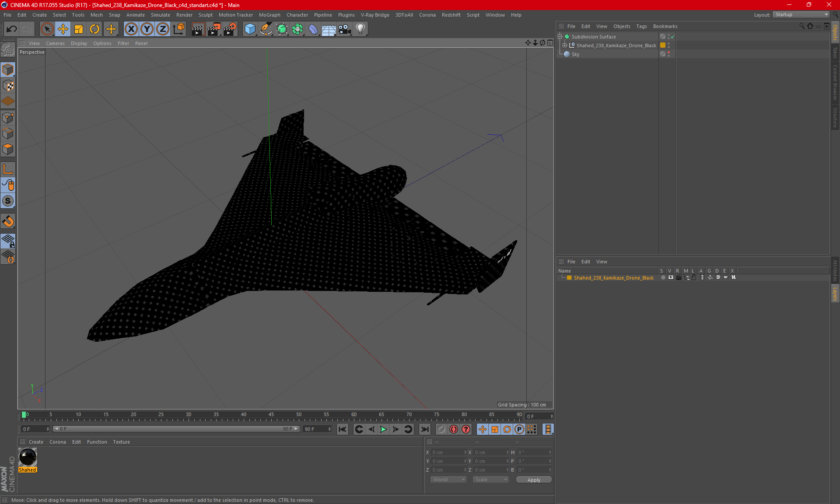Add a light object
Image resolution: width=840 pixels, height=504 pixels.
pyautogui.click(x=360, y=29)
